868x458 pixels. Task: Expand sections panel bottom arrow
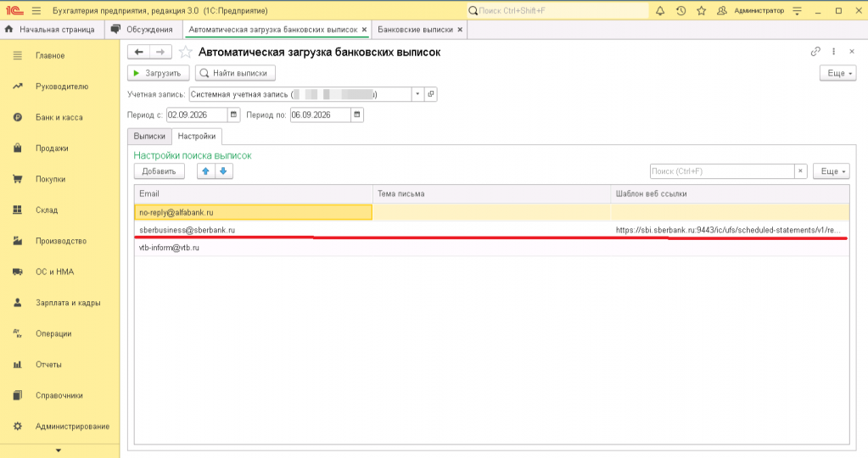pos(59,451)
